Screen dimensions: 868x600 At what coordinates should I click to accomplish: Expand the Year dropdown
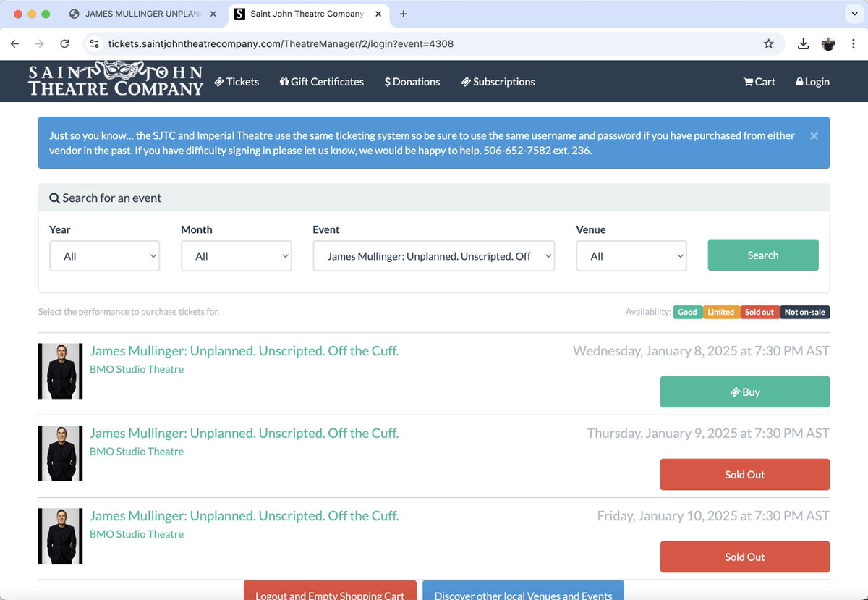coord(104,256)
